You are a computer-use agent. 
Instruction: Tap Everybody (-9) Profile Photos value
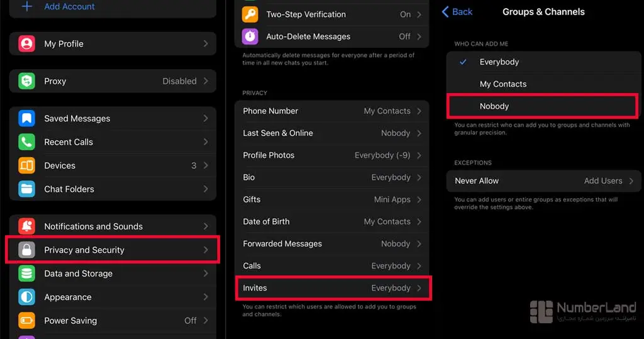tap(382, 155)
